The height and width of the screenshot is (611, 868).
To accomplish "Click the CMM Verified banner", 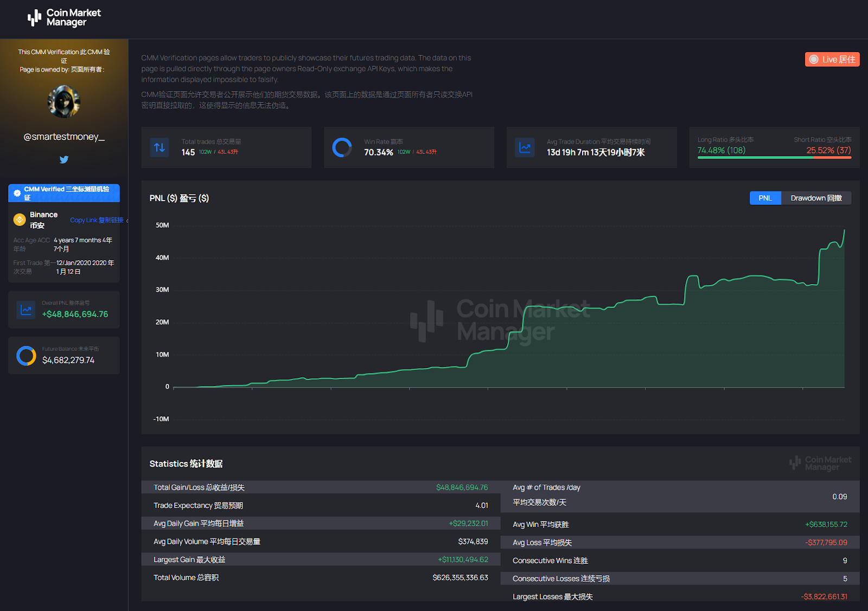I will (64, 193).
